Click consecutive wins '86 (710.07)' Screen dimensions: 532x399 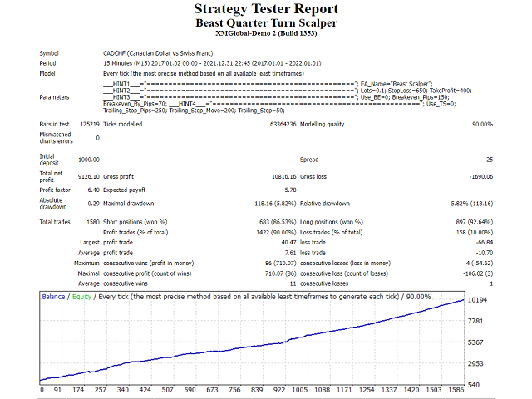[281, 264]
